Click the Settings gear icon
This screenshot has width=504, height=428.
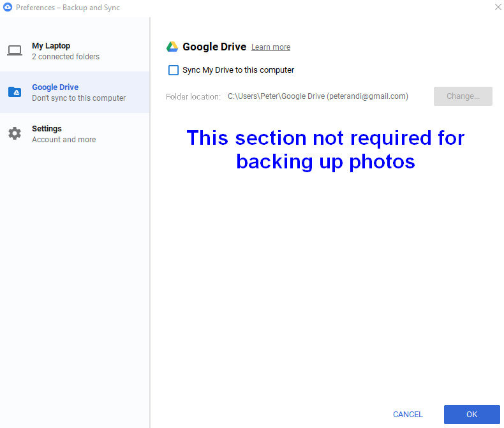tap(15, 133)
